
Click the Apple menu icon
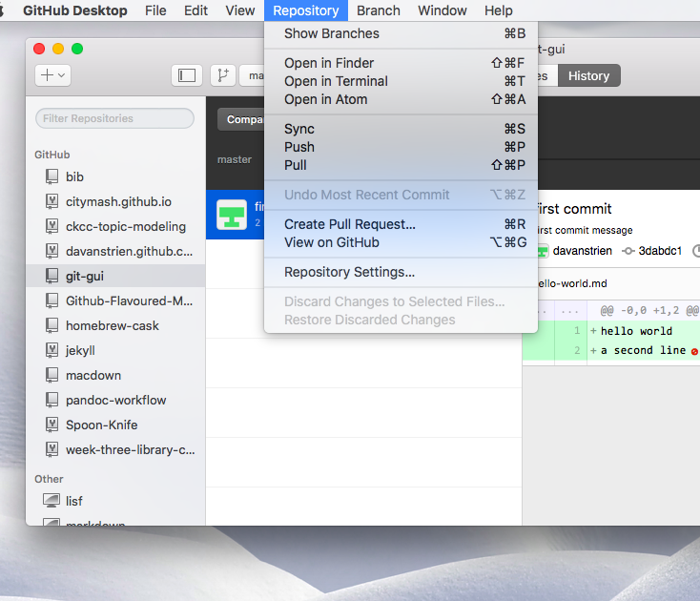coord(7,10)
